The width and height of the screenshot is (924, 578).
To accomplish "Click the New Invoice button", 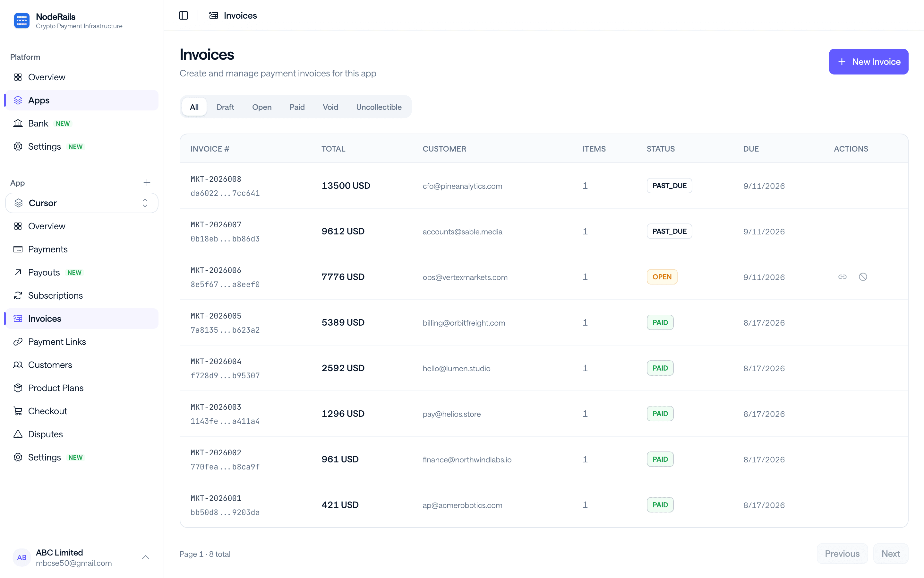I will click(868, 62).
